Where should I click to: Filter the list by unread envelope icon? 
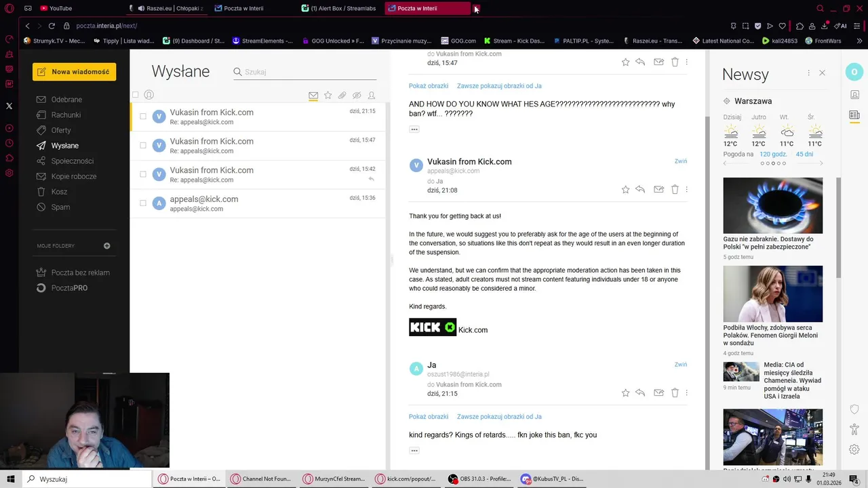pos(313,96)
